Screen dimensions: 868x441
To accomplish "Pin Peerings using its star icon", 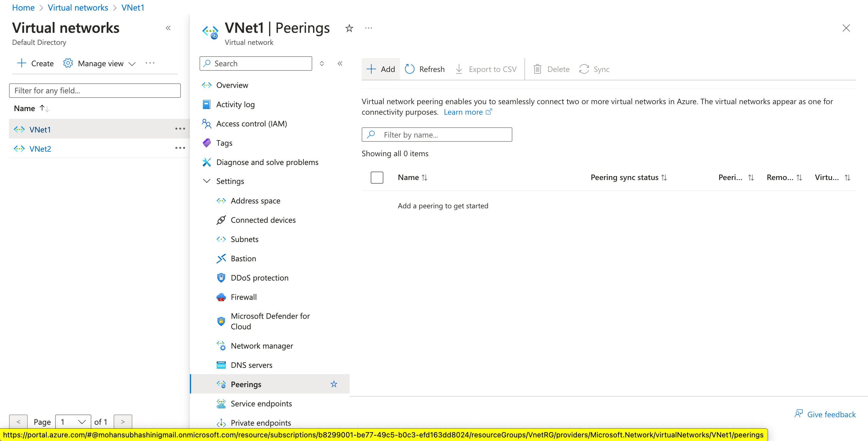I will 334,384.
